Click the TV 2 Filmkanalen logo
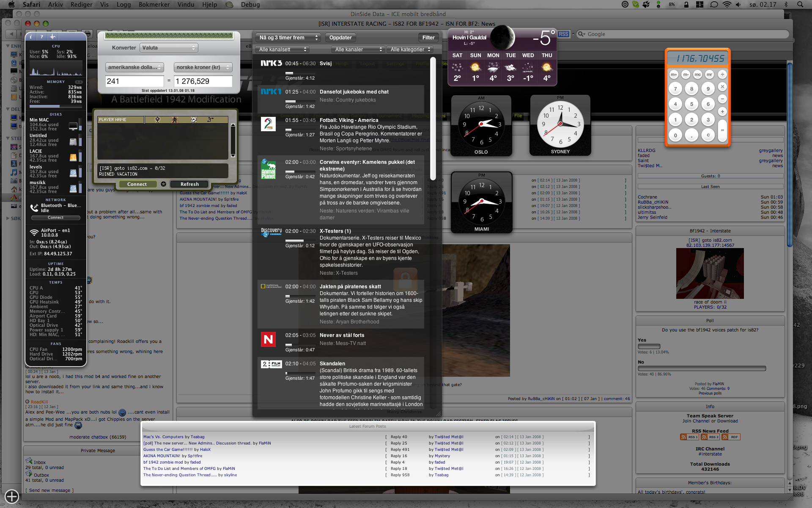Screen dimensions: 812x508 pyautogui.click(x=271, y=364)
